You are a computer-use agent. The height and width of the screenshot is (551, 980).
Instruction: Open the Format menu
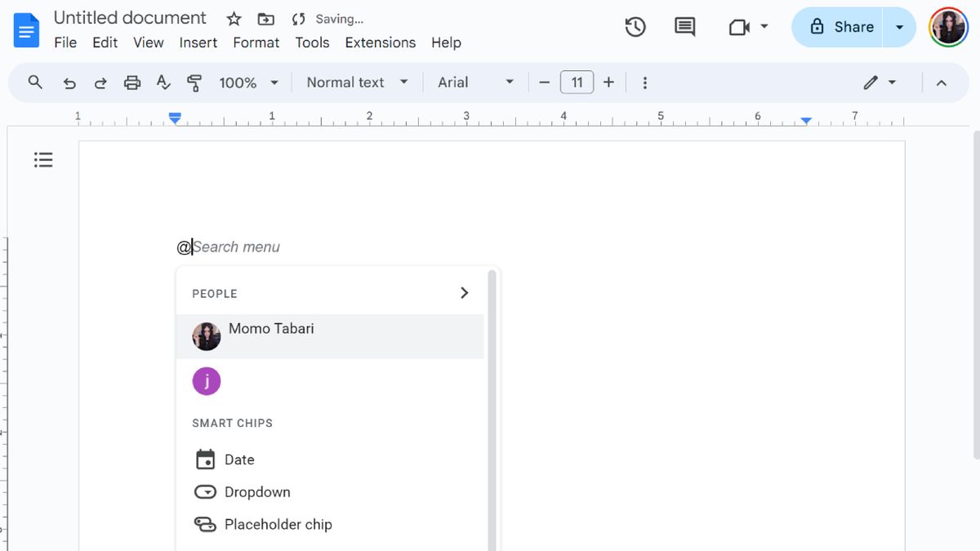coord(256,42)
